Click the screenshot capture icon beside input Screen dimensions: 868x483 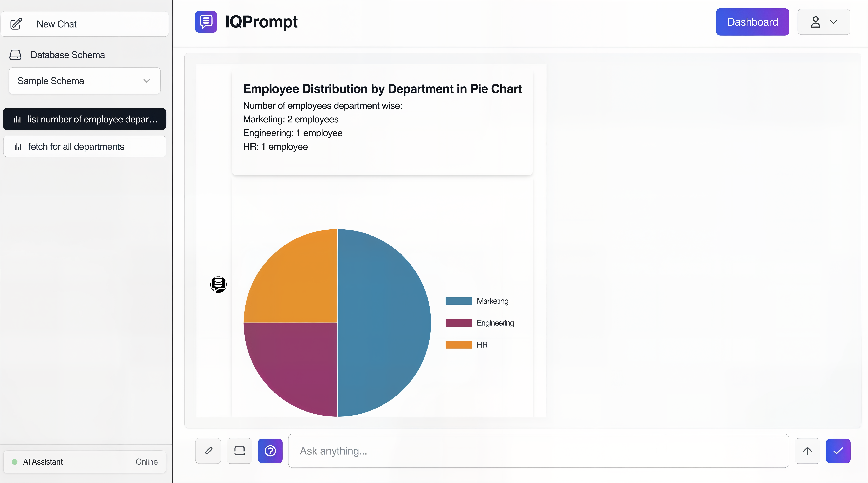[x=239, y=451]
